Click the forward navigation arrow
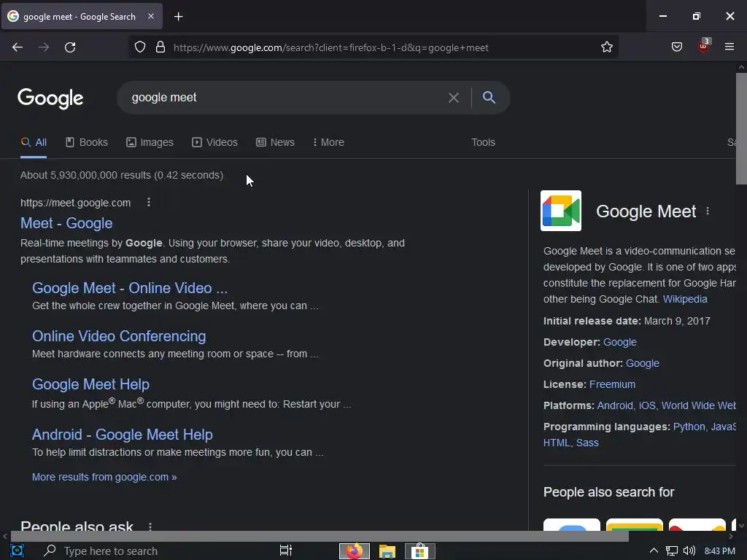 coord(44,47)
